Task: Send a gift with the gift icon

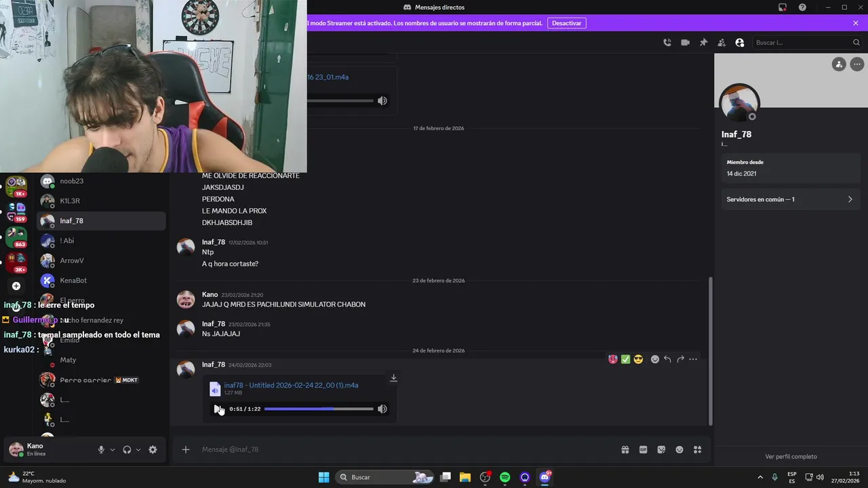Action: click(625, 449)
